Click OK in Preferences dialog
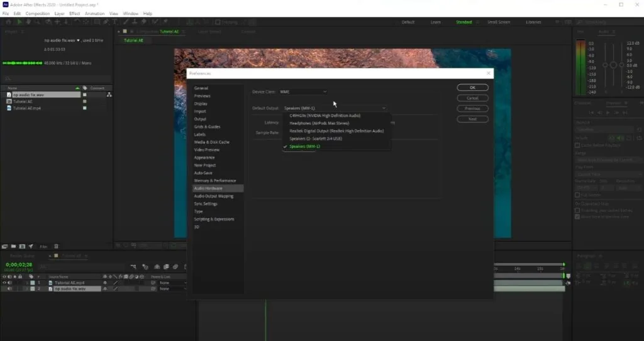The height and width of the screenshot is (341, 644). [x=472, y=87]
